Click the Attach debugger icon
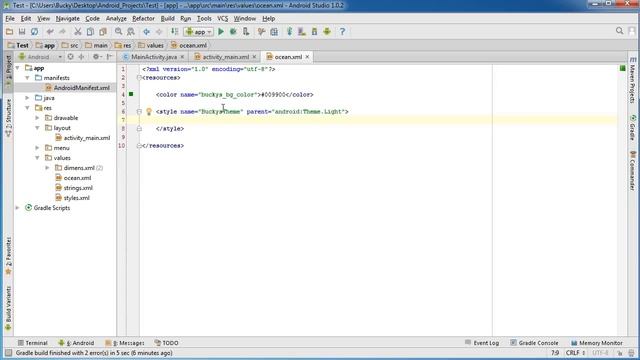The height and width of the screenshot is (360, 640). tap(246, 31)
